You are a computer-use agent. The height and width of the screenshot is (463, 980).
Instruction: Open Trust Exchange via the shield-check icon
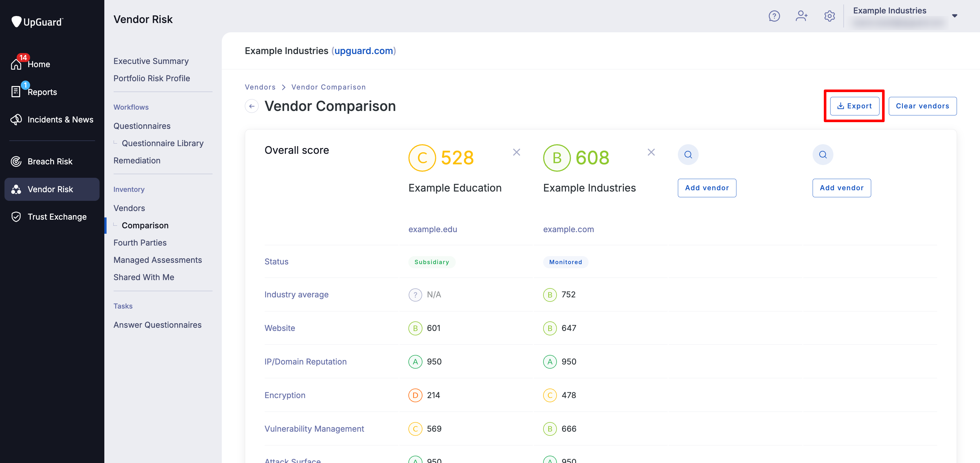[x=16, y=217]
